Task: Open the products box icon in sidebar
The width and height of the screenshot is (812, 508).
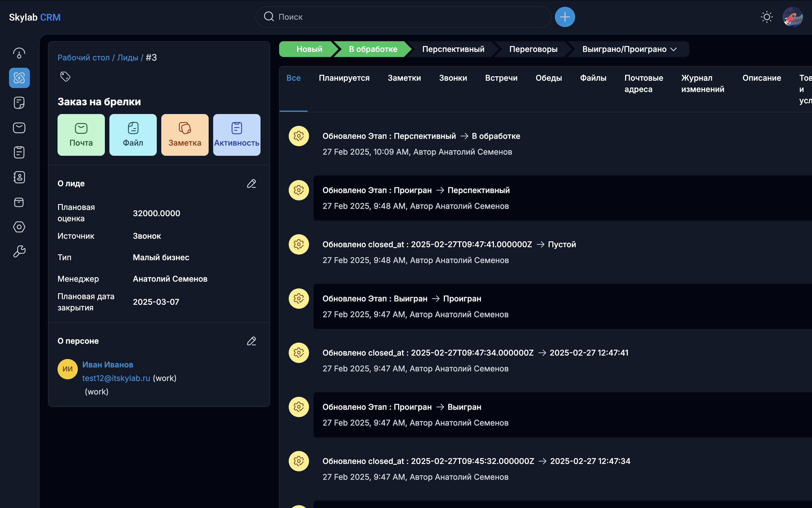Action: tap(19, 202)
